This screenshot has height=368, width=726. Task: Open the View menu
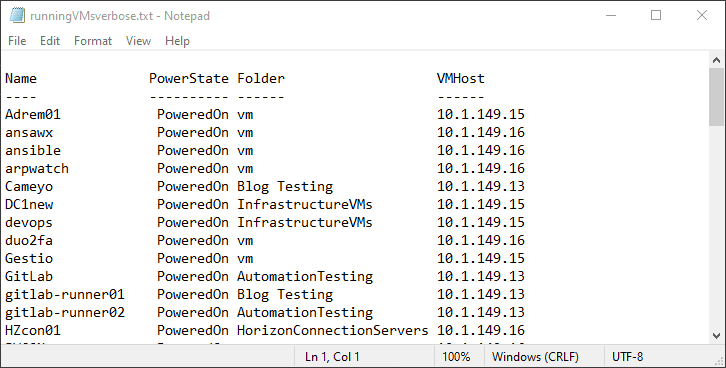pyautogui.click(x=138, y=41)
